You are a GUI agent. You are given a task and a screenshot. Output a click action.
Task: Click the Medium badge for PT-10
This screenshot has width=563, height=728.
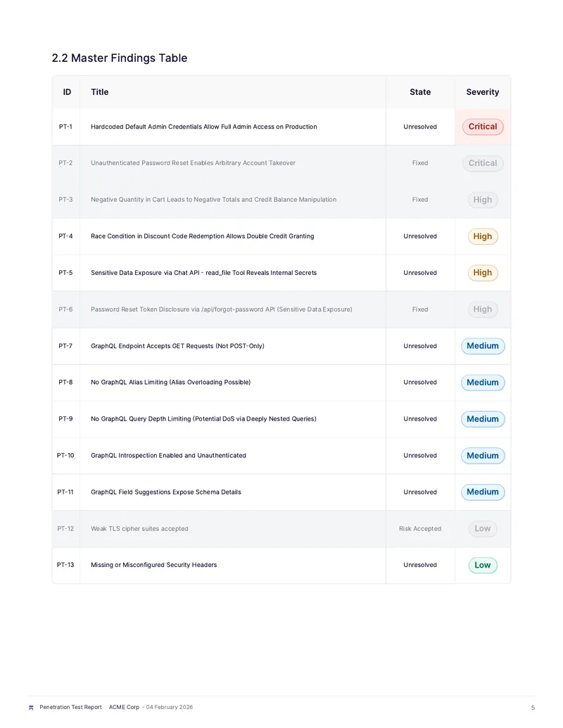483,456
